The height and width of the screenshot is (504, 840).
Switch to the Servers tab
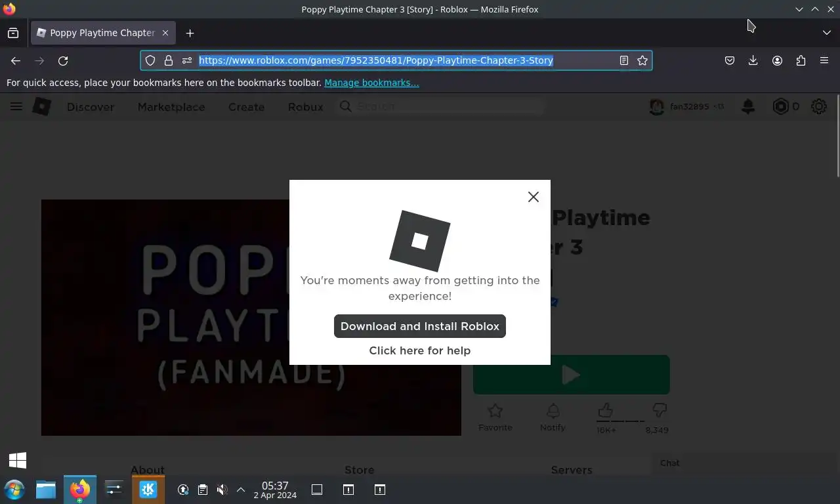point(572,469)
